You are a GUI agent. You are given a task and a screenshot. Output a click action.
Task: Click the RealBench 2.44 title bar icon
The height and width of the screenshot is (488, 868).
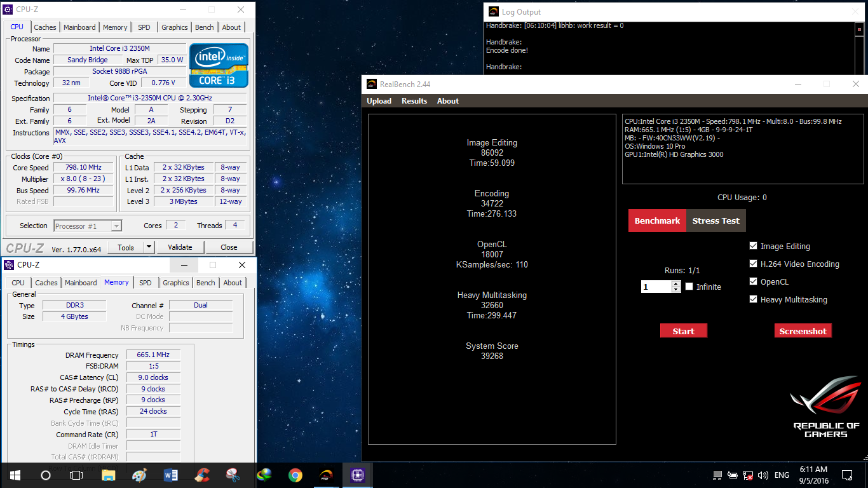[x=370, y=84]
